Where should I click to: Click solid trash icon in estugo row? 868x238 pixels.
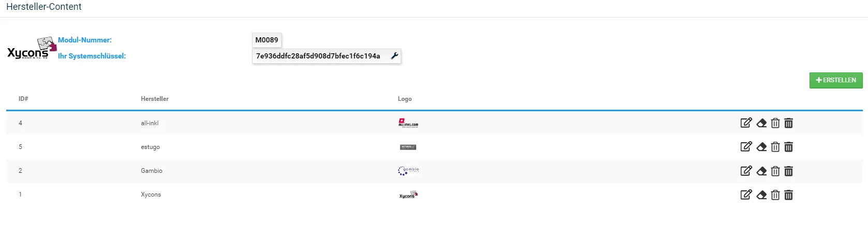[x=789, y=147]
